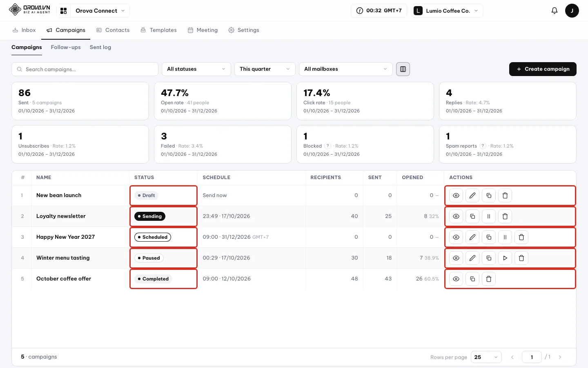The width and height of the screenshot is (588, 368).
Task: Delete the Happy New Year 2027 campaign
Action: (x=521, y=237)
